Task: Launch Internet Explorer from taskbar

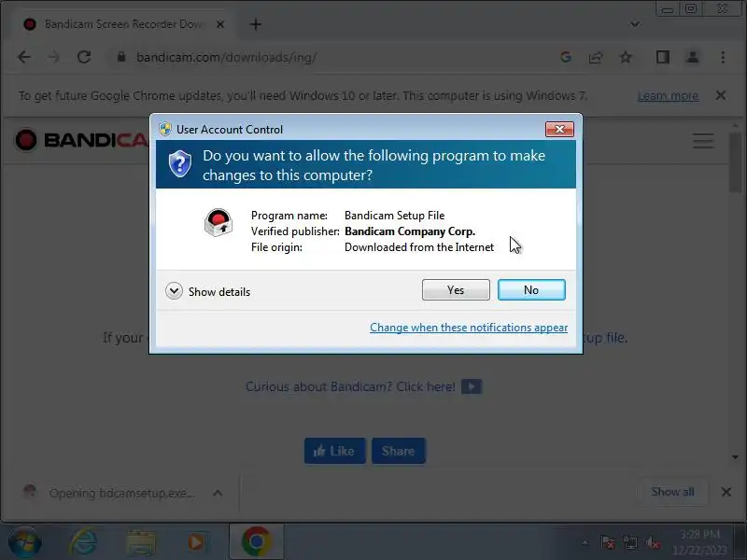Action: tap(83, 542)
